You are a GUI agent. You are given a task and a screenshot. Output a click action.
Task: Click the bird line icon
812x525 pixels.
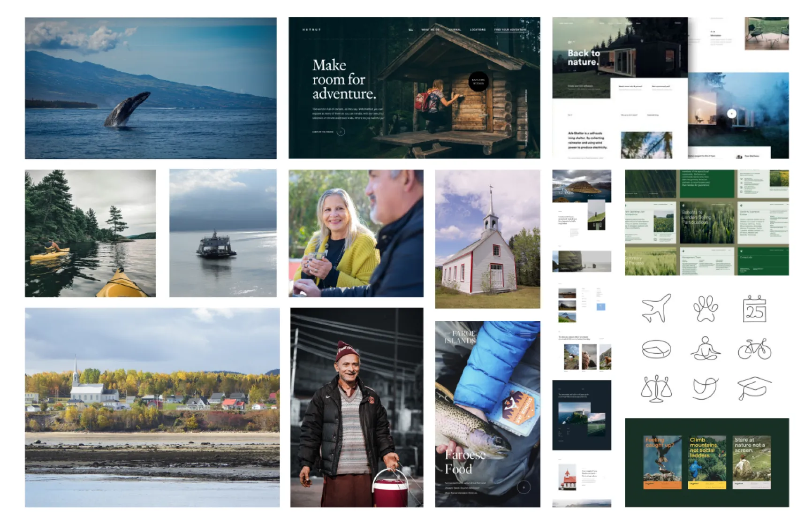click(705, 388)
